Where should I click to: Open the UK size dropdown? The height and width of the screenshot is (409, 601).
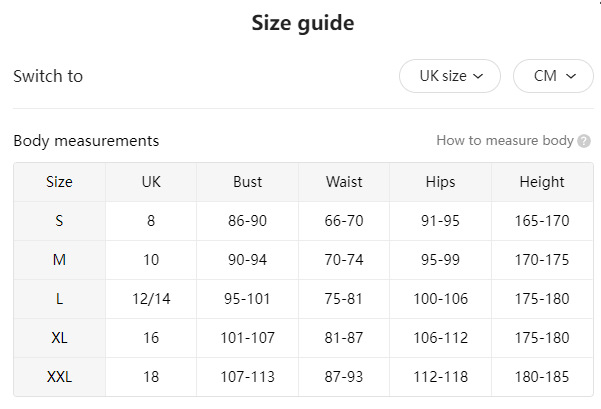click(x=450, y=76)
